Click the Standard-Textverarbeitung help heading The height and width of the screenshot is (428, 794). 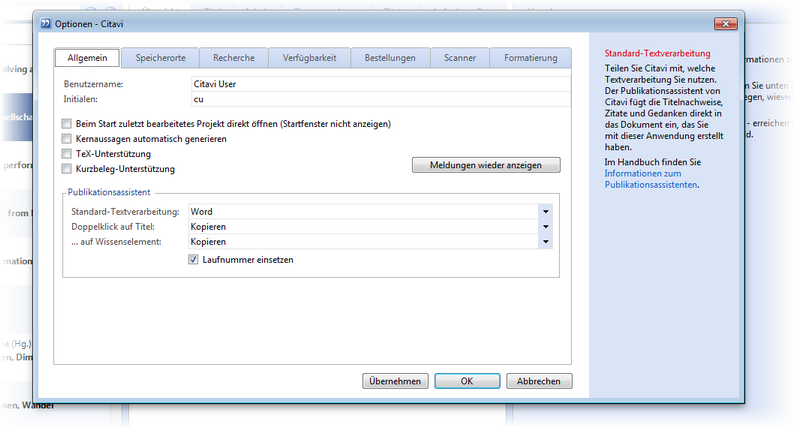point(657,53)
